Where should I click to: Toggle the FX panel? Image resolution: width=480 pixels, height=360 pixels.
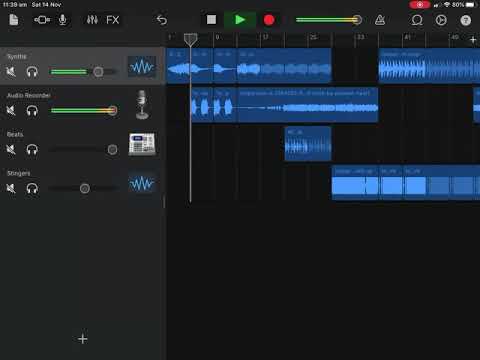(112, 20)
